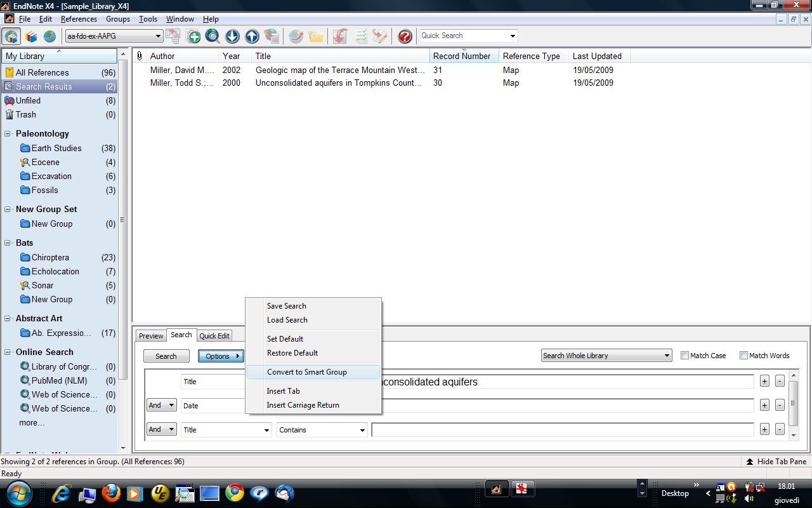Click Return to Word Processor icon
Screen dimensions: 812x508
380,36
